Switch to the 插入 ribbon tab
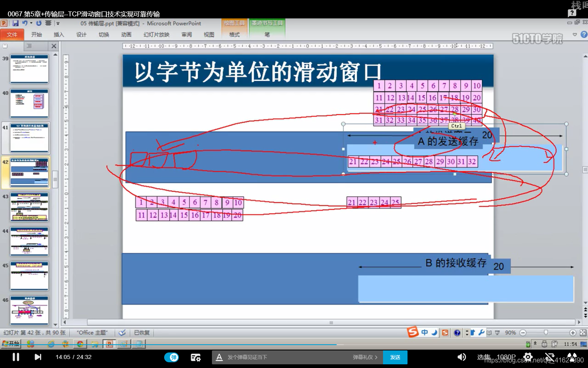 coord(59,35)
